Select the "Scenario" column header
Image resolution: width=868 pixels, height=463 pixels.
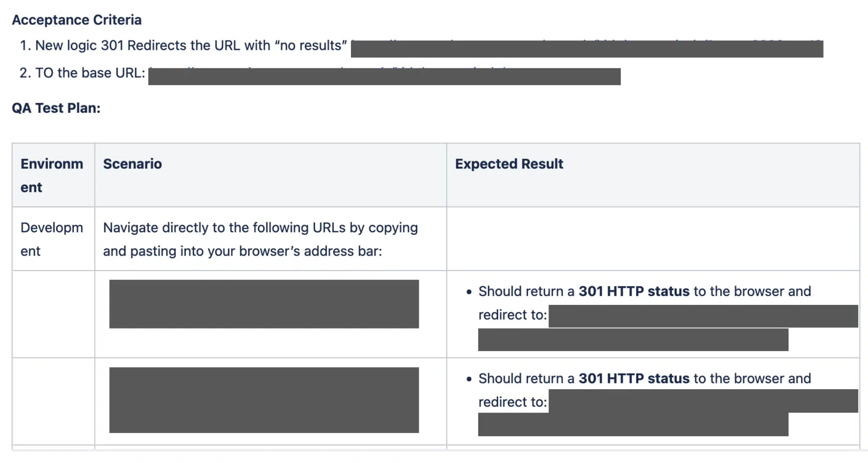132,164
